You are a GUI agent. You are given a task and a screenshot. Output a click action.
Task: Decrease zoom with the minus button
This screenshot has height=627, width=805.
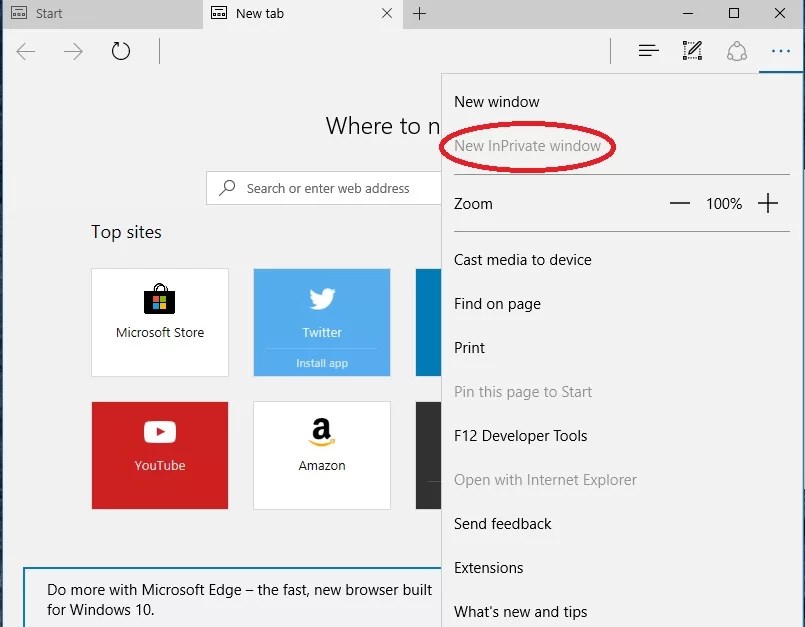(680, 203)
